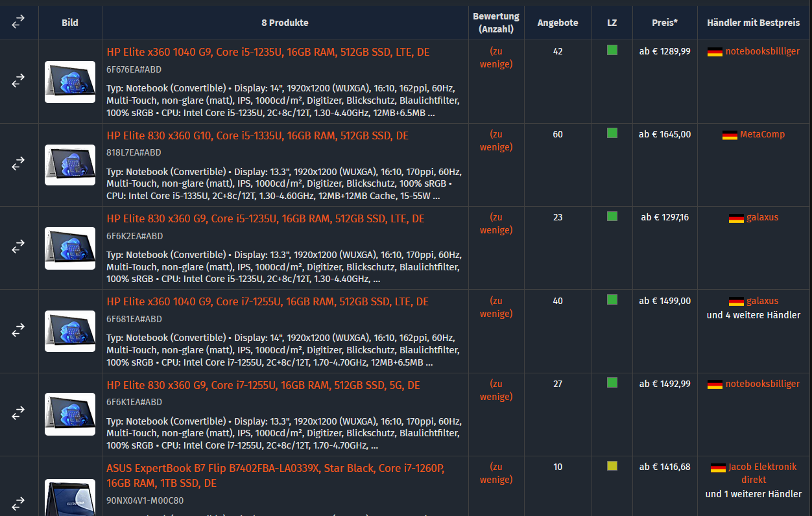
Task: Click the Bild column header
Action: pos(70,23)
